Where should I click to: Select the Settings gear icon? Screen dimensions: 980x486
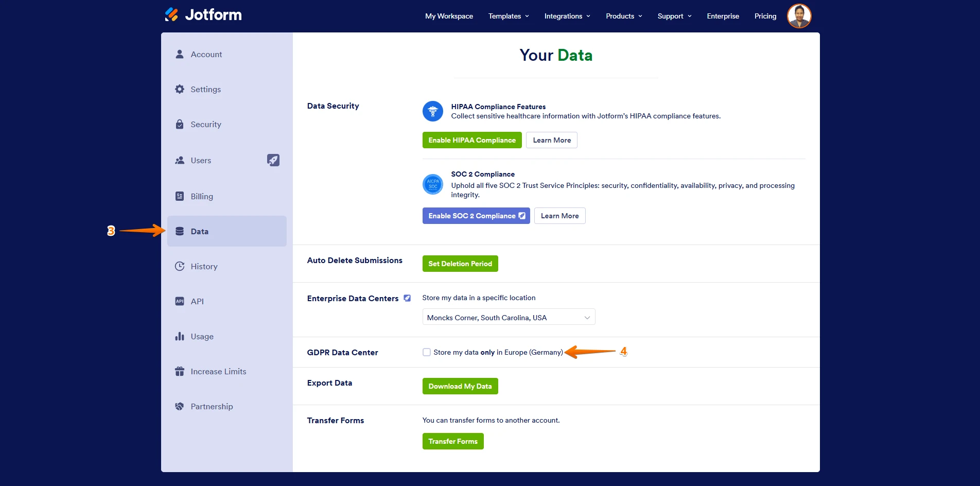pyautogui.click(x=179, y=89)
